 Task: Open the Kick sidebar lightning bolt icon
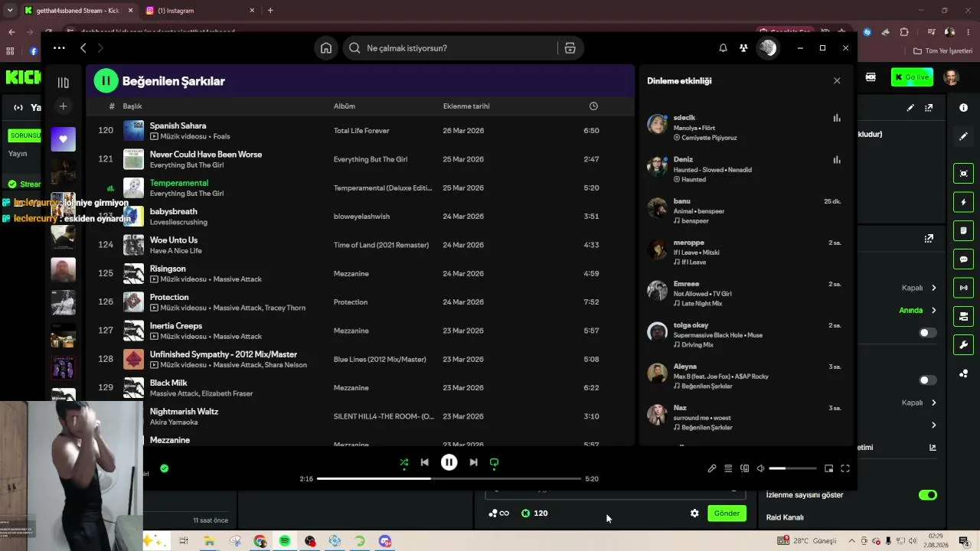[x=964, y=202]
